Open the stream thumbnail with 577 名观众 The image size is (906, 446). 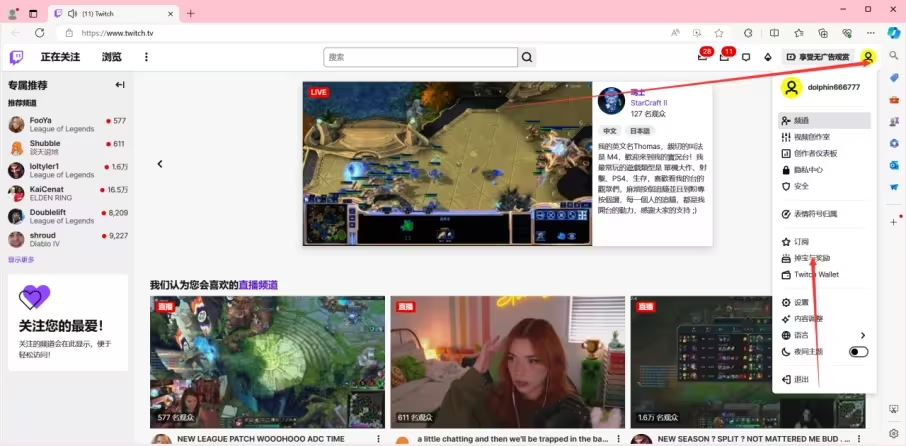268,362
